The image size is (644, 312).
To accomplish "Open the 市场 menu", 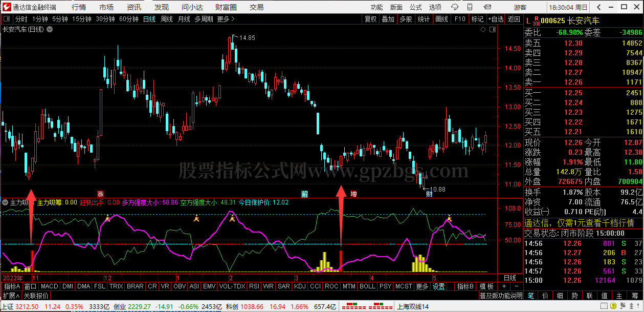I will pos(106,7).
